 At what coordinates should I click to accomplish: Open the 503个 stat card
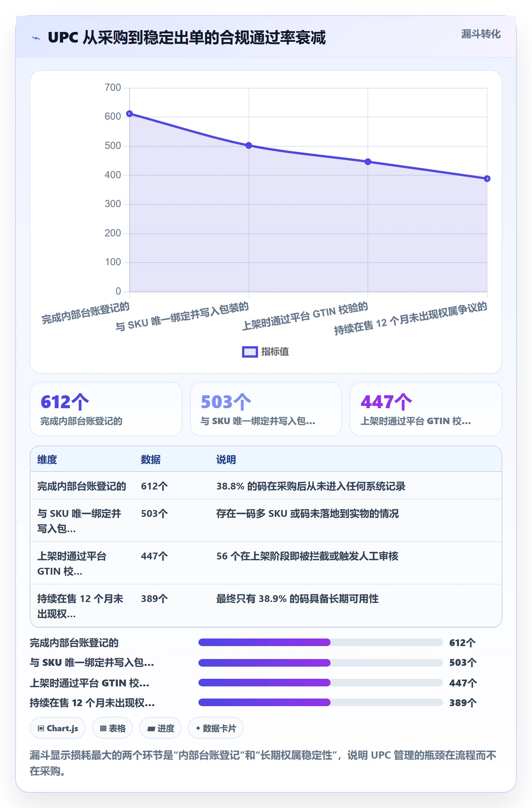266,409
